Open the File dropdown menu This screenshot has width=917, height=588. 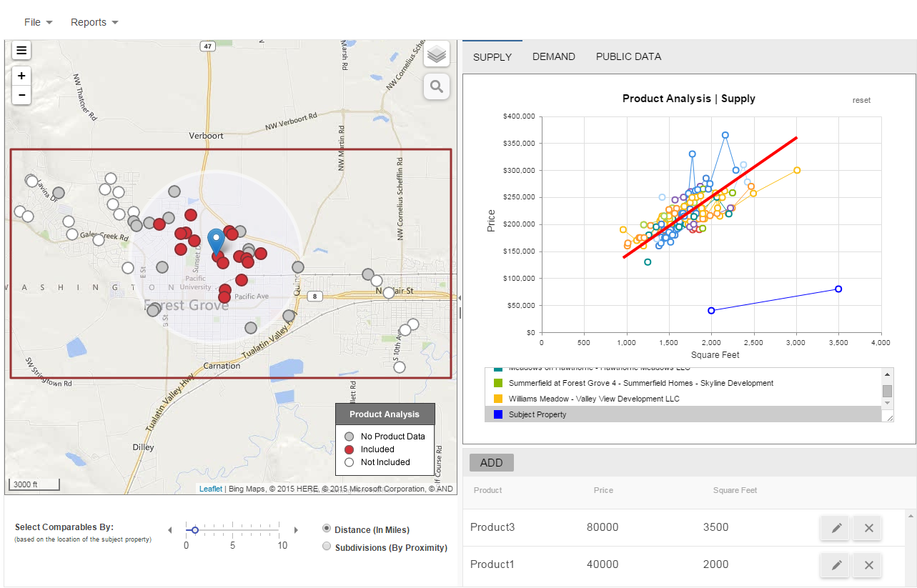coord(38,22)
